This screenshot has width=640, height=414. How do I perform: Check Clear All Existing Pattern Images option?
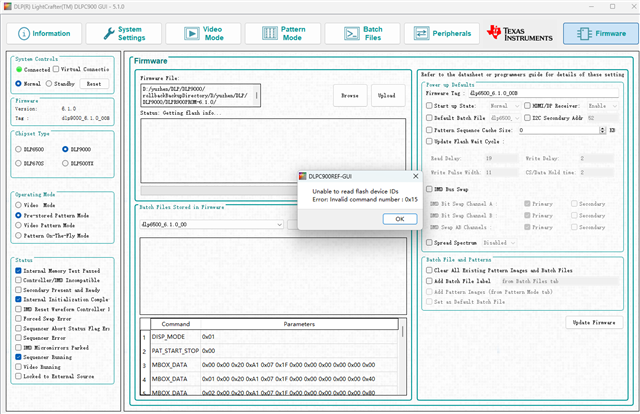point(429,270)
